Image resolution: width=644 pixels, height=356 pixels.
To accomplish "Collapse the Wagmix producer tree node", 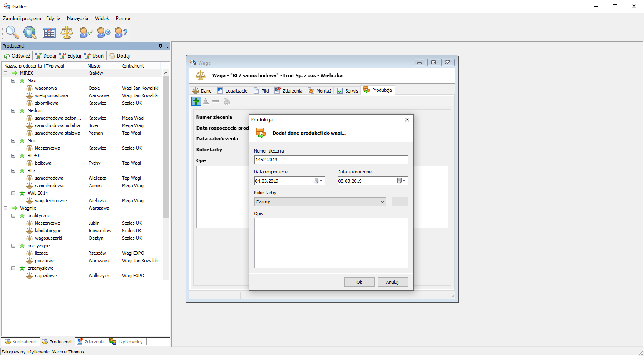I will (x=6, y=208).
